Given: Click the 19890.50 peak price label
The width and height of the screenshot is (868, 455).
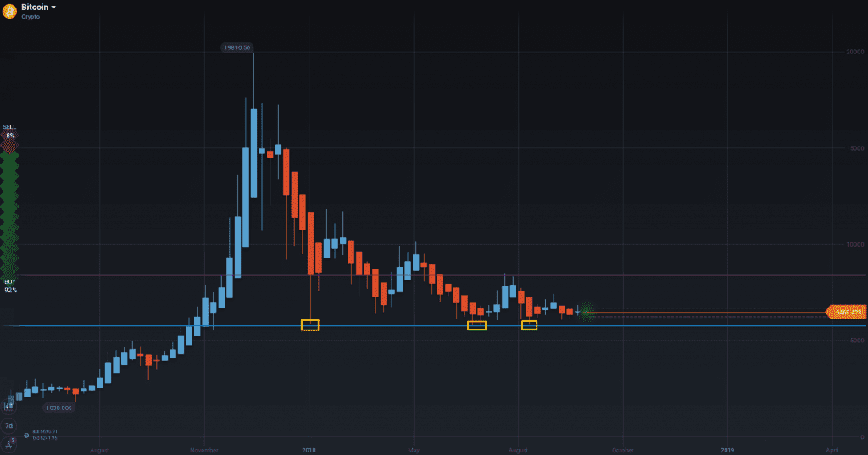Looking at the screenshot, I should 237,47.
